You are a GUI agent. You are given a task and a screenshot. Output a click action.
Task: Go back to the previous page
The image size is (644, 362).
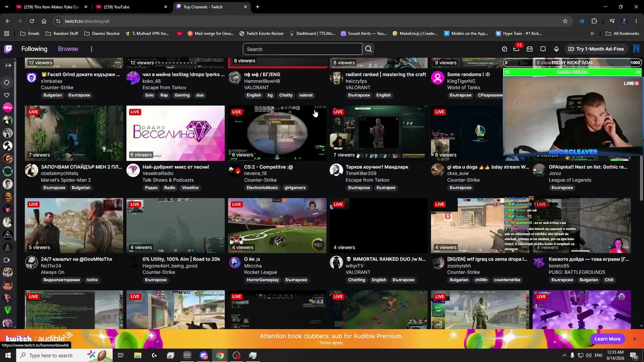(x=8, y=21)
